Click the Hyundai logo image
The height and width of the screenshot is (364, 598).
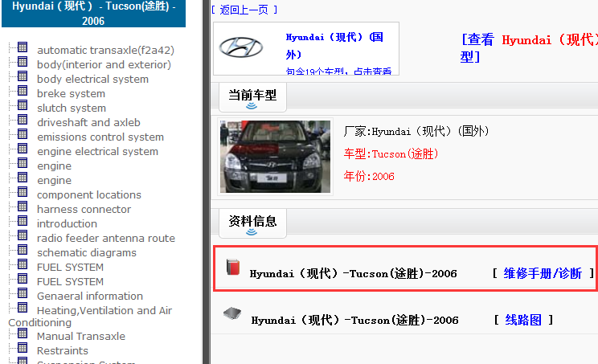pos(240,47)
